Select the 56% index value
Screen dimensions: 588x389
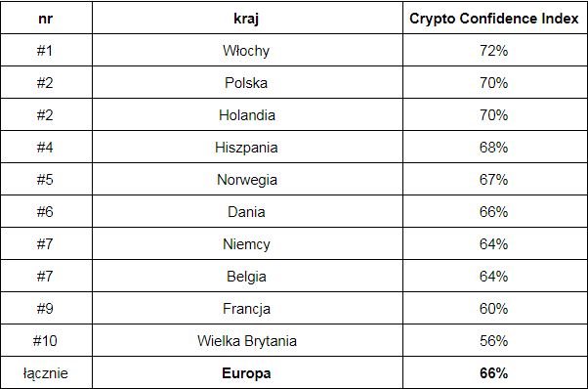pyautogui.click(x=494, y=341)
